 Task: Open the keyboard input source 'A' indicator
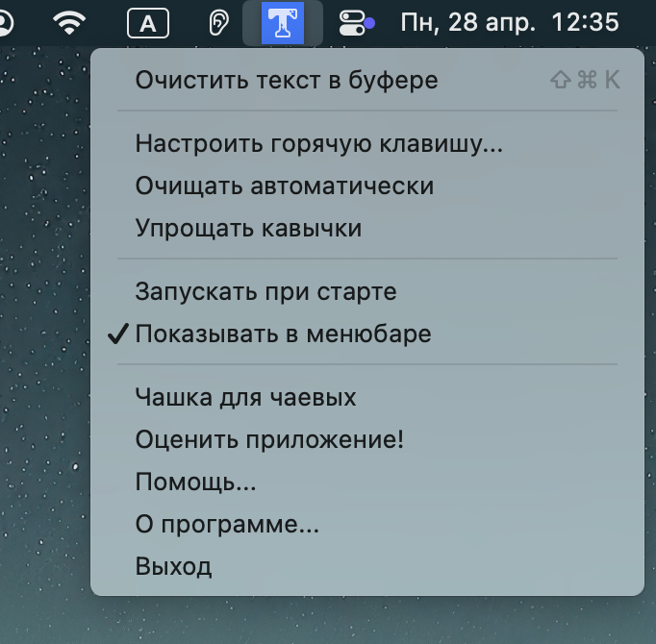tap(148, 23)
